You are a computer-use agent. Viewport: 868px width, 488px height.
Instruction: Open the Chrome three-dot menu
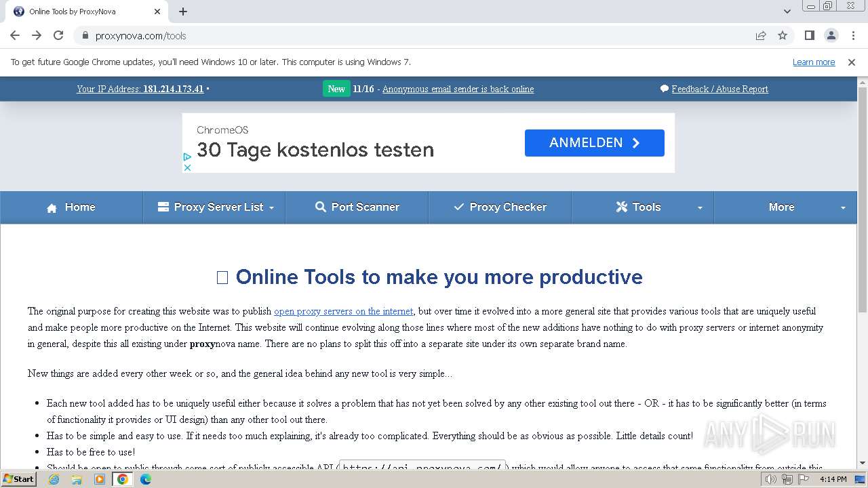(x=853, y=35)
